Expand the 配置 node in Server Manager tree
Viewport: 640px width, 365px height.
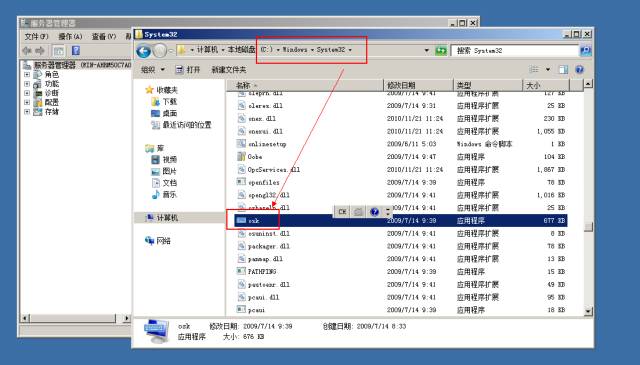point(27,102)
